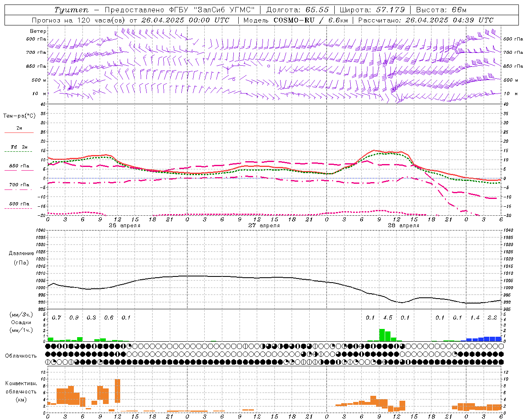This screenshot has height=420, width=525.
Task: Click the "27 апреля" date label
Action: click(x=264, y=226)
